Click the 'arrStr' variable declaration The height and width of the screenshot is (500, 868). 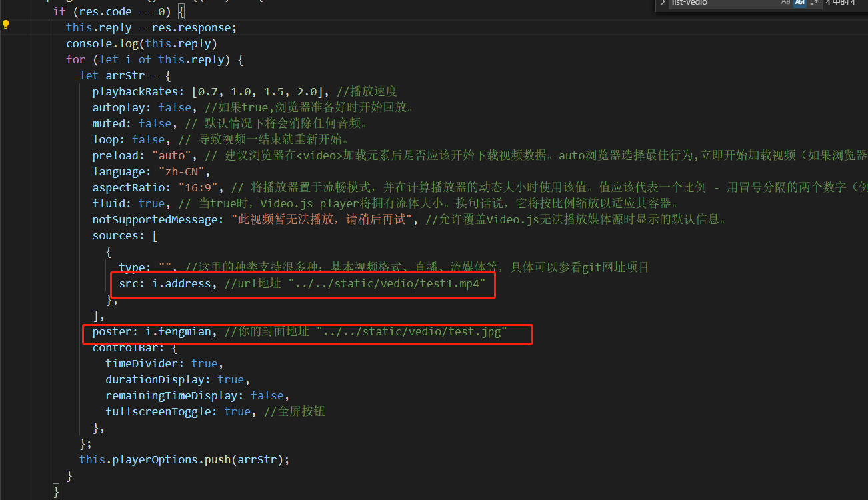125,75
